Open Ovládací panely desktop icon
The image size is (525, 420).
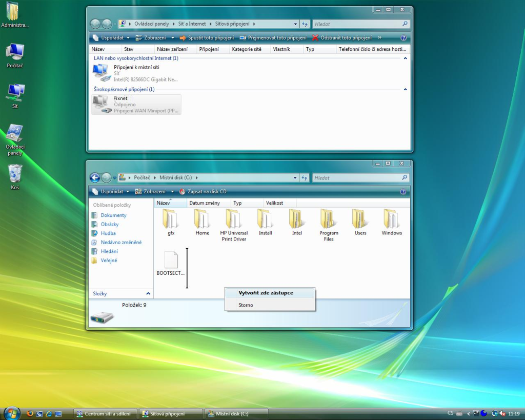coord(15,140)
